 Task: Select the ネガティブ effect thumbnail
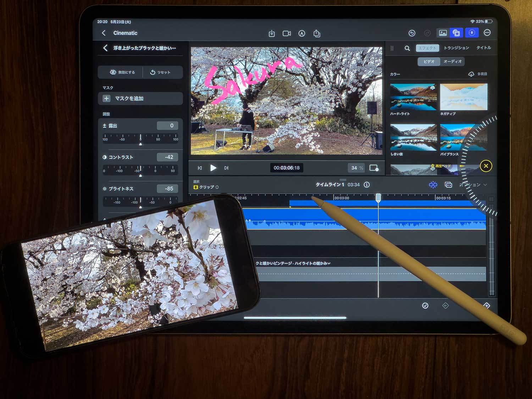point(464,97)
